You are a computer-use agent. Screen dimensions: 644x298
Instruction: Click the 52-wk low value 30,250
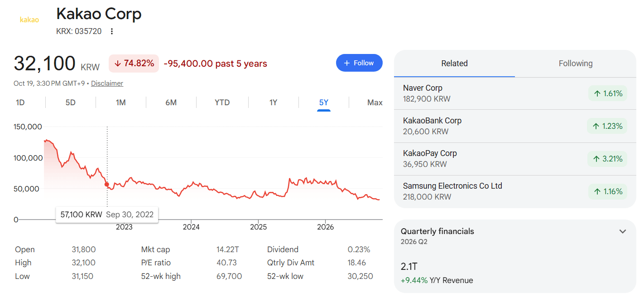(x=360, y=276)
